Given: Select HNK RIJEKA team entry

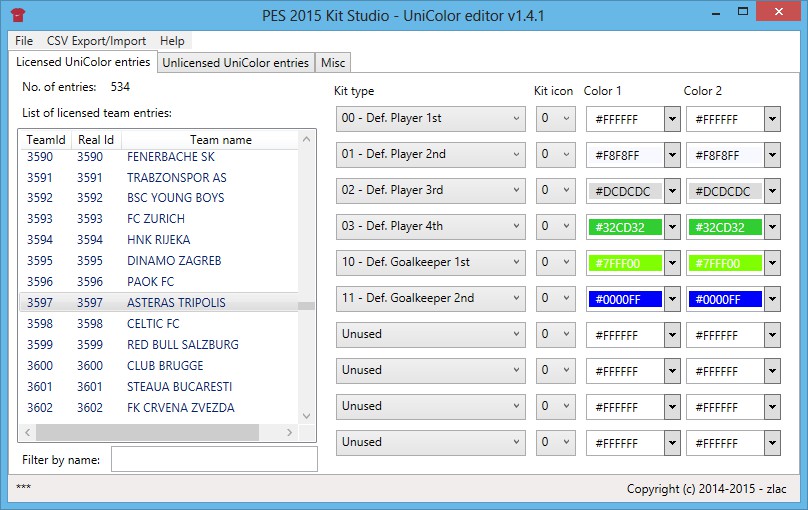Looking at the screenshot, I should tap(159, 240).
